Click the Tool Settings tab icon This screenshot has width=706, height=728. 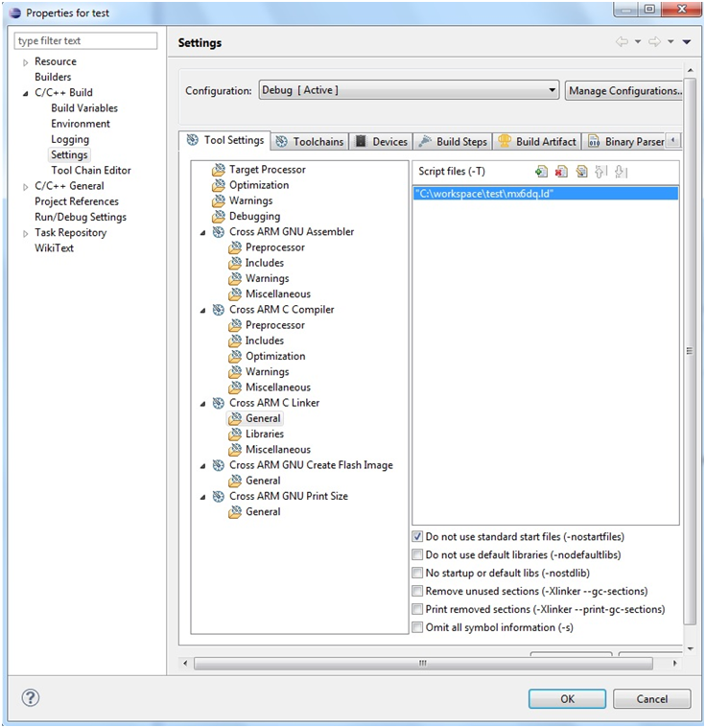[192, 140]
